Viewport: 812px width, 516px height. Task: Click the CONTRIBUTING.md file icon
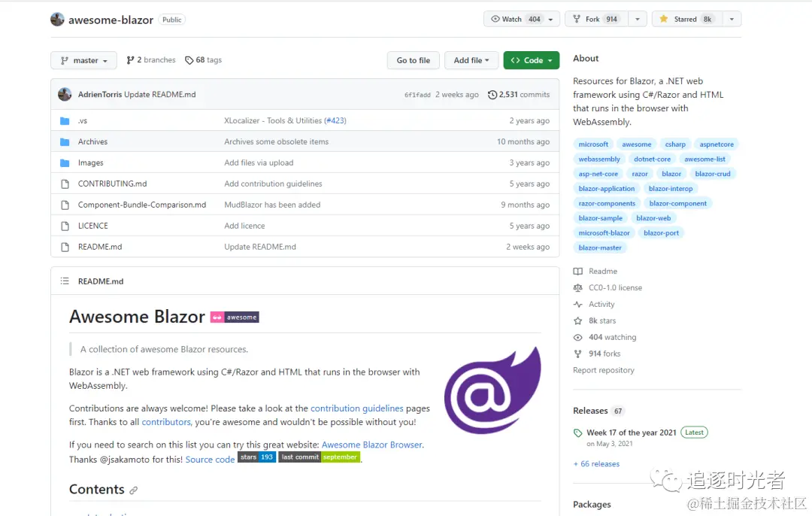click(65, 184)
